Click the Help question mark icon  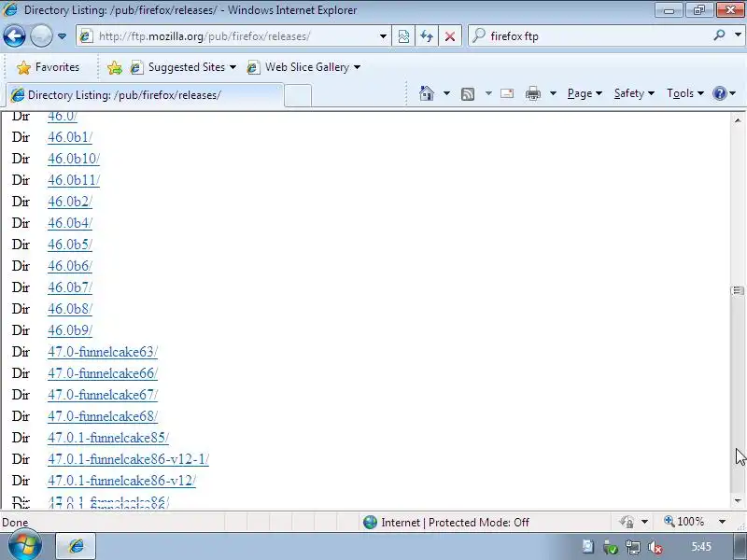(719, 93)
